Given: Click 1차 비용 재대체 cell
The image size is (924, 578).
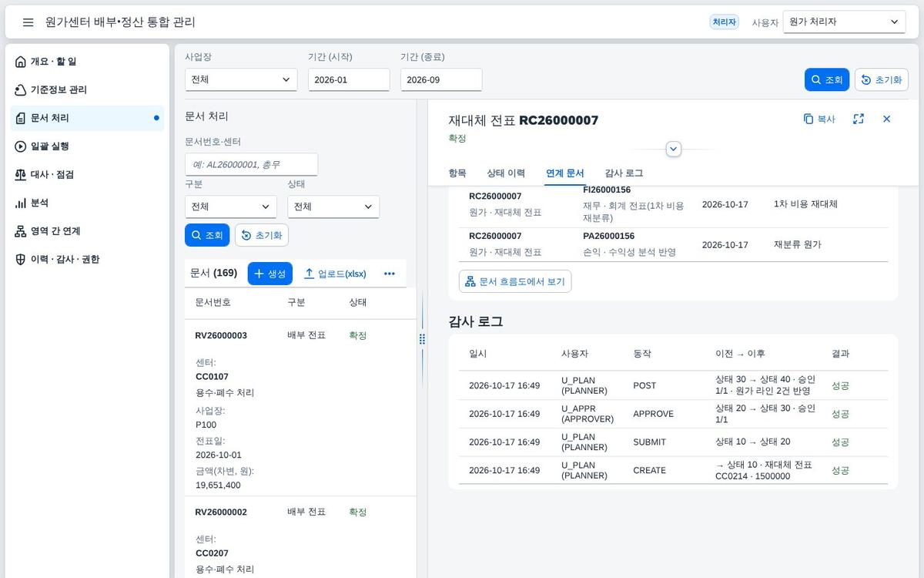Looking at the screenshot, I should pyautogui.click(x=805, y=204).
